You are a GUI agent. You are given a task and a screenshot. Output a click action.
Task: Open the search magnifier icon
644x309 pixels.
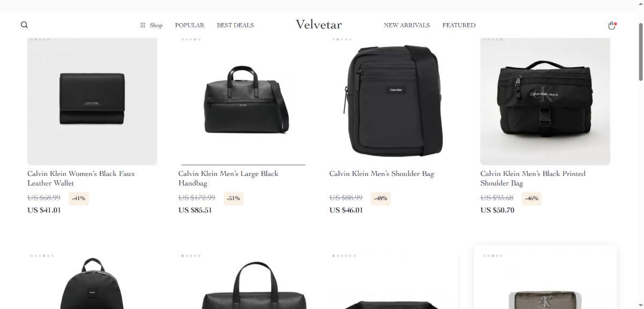(x=24, y=25)
